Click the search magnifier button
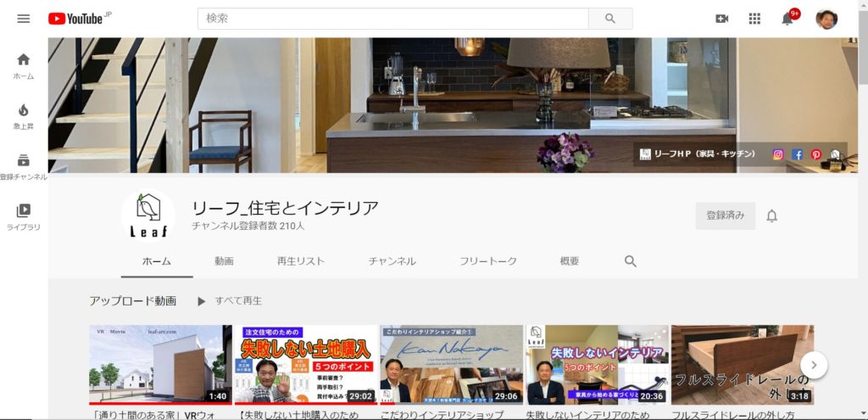The height and width of the screenshot is (420, 868). point(610,19)
